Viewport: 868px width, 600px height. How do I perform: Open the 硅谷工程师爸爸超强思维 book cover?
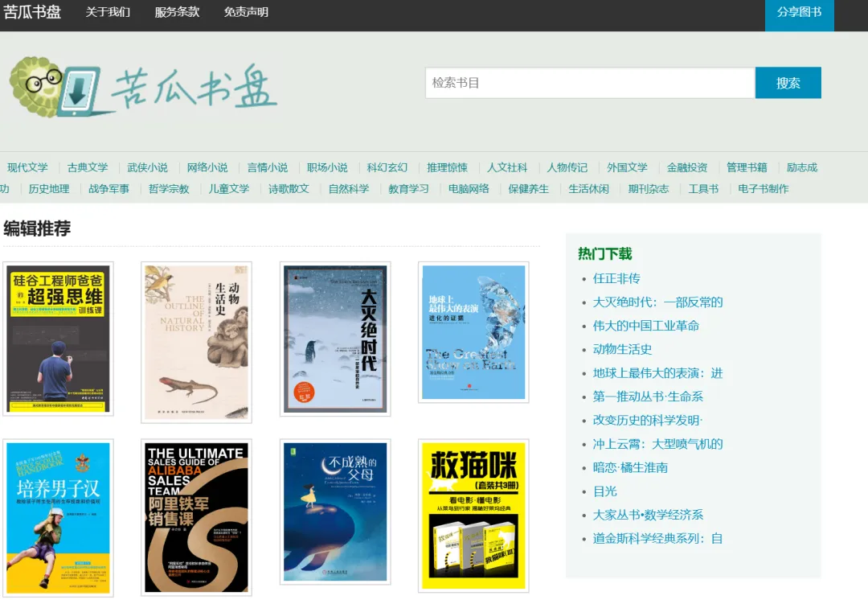(58, 339)
